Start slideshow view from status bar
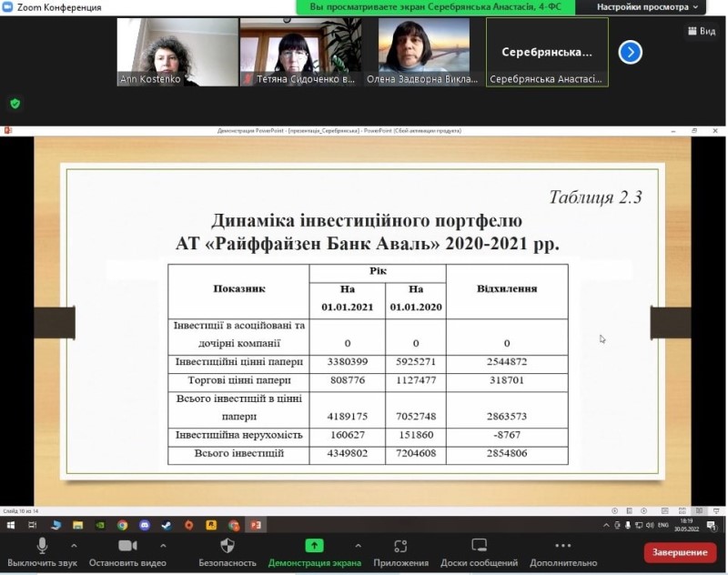This screenshot has height=575, width=728. [x=716, y=511]
